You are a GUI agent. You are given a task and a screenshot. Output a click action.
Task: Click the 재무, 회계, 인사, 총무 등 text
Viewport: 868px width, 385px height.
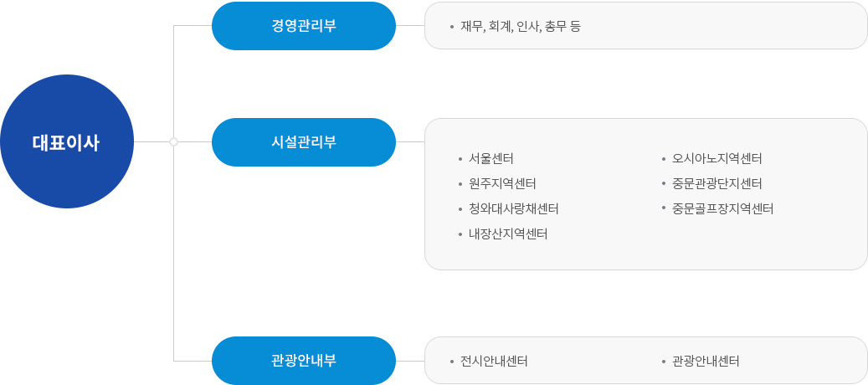pos(521,27)
